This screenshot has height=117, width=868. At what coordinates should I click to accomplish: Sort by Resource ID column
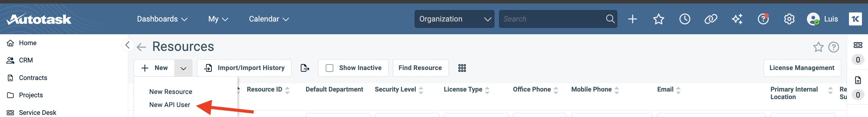pos(268,90)
